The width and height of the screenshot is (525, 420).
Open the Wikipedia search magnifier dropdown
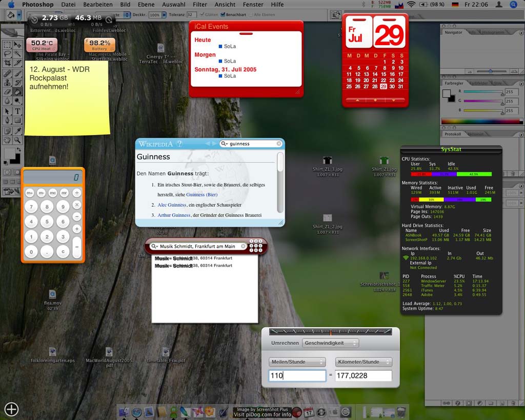point(224,144)
